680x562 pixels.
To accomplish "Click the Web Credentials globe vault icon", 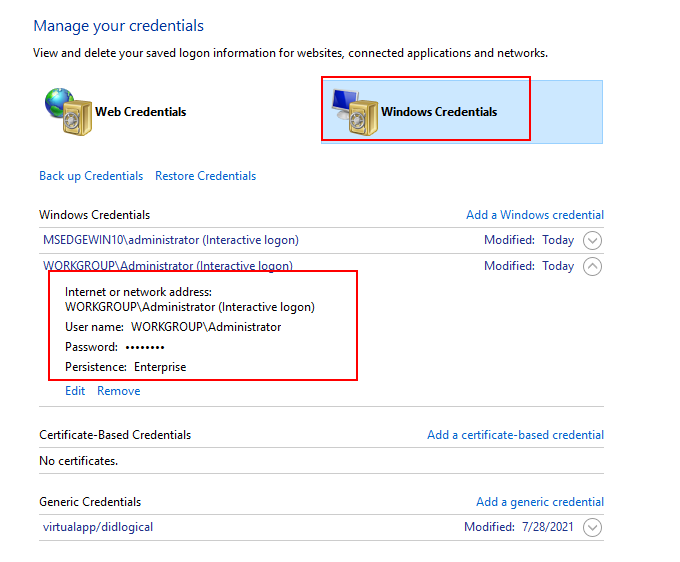I will pos(69,111).
